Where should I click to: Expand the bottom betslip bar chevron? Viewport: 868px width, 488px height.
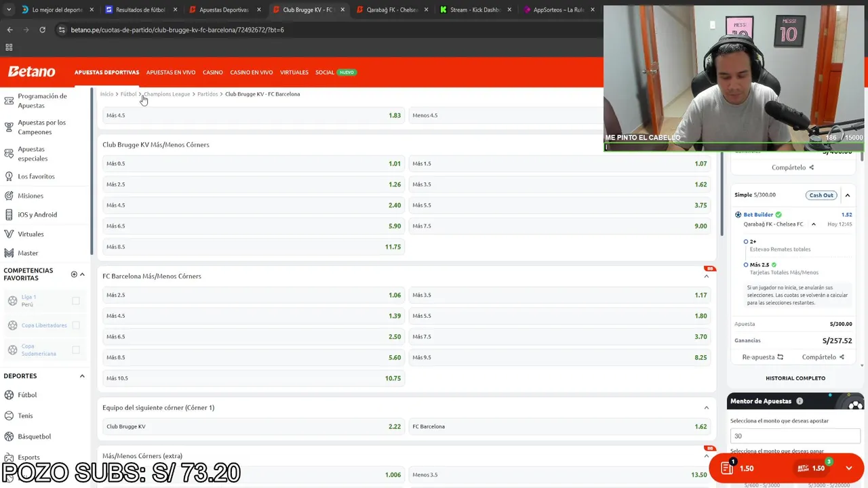tap(849, 468)
